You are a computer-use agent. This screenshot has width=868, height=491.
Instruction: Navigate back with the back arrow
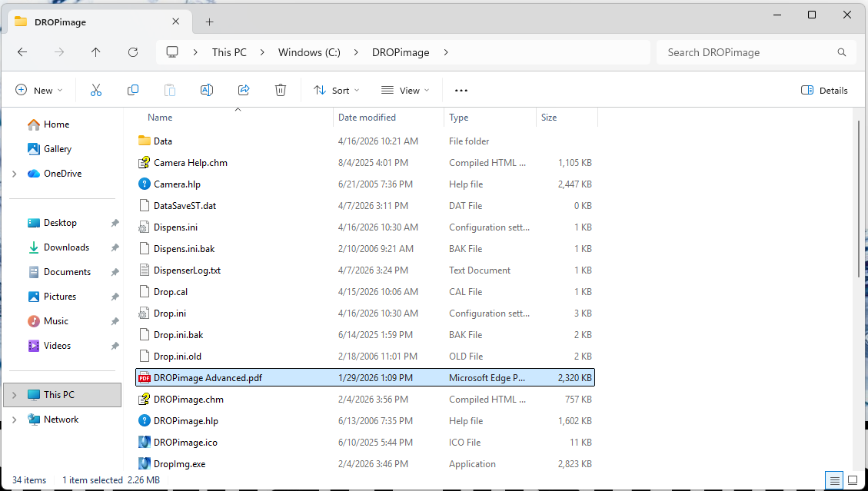point(22,52)
